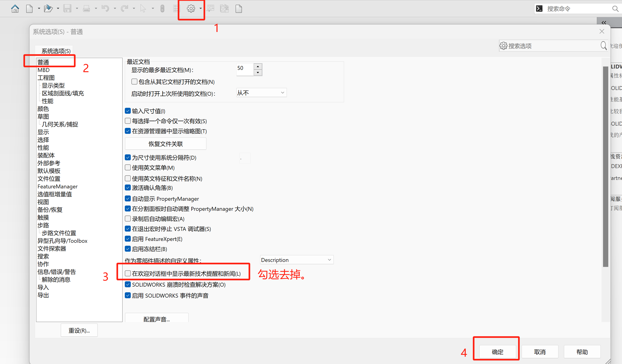Open the gear dropdown arrow on toolbar
The height and width of the screenshot is (364, 622).
point(200,8)
